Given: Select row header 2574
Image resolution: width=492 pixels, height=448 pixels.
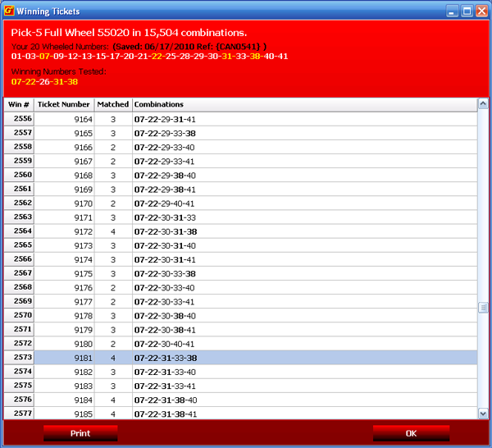Looking at the screenshot, I should (x=19, y=372).
